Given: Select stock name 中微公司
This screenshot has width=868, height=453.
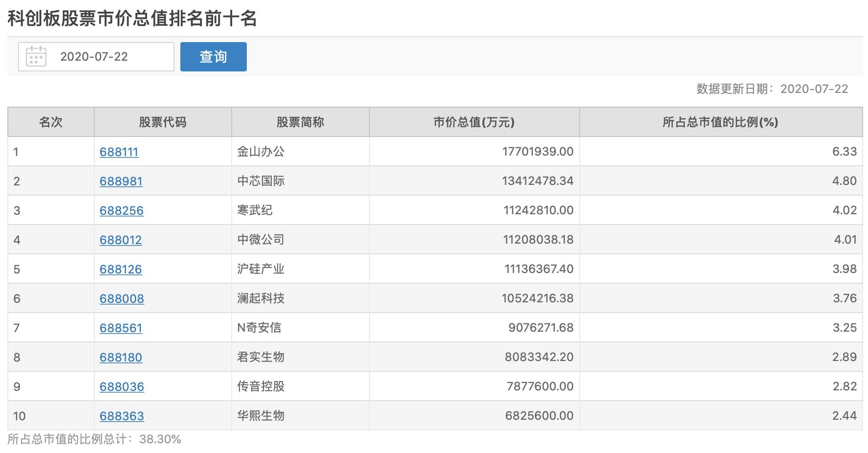Looking at the screenshot, I should (260, 240).
